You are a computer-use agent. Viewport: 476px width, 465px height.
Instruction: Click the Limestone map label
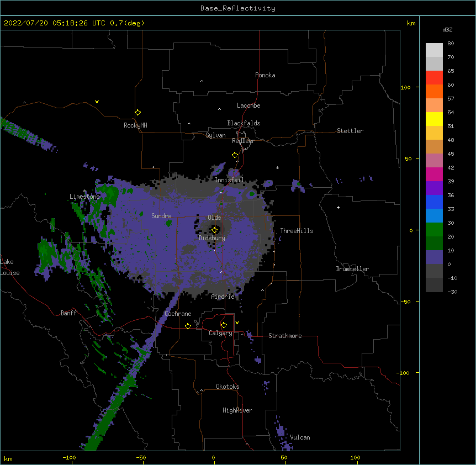84,197
